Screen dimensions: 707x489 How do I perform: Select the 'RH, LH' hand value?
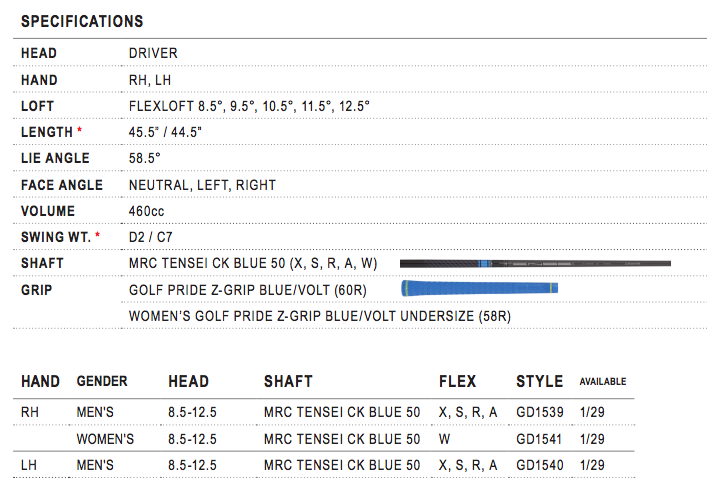coord(150,80)
